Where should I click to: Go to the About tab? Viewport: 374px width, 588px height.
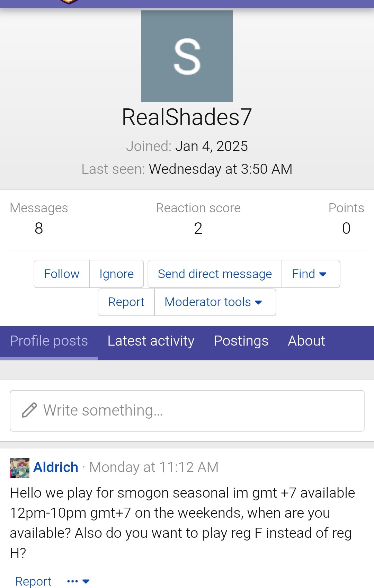coord(306,341)
